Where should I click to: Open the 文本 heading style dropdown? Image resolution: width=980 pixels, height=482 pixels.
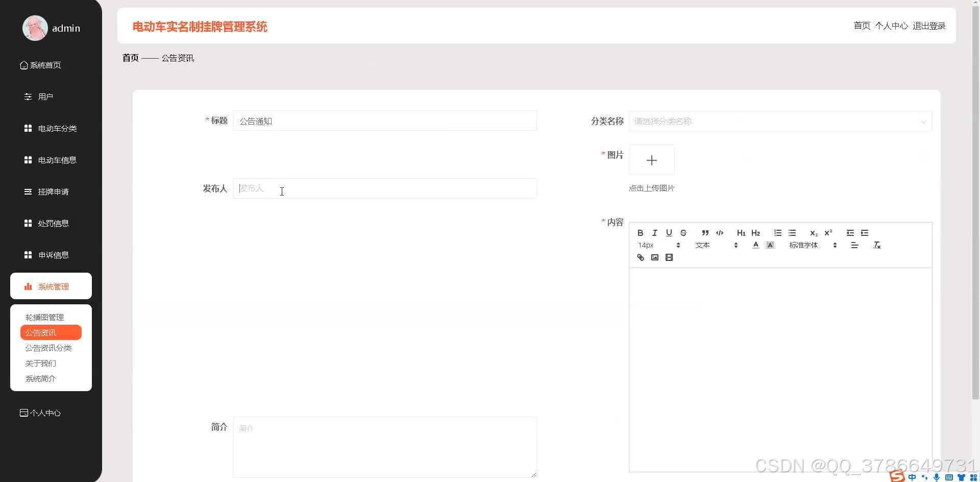(x=716, y=245)
